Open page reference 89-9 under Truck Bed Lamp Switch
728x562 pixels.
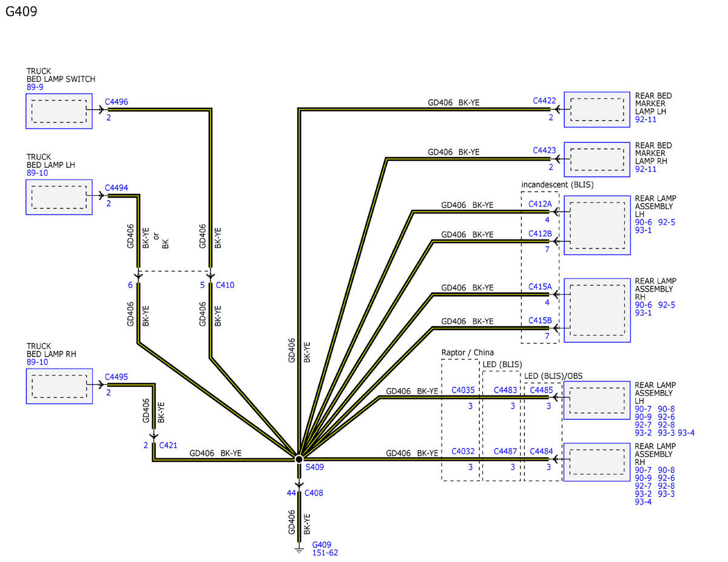click(35, 87)
